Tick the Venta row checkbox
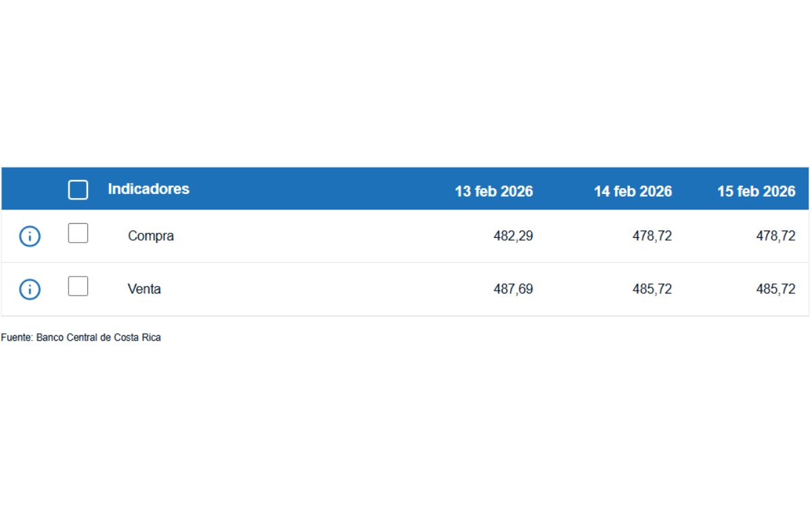 [x=78, y=286]
